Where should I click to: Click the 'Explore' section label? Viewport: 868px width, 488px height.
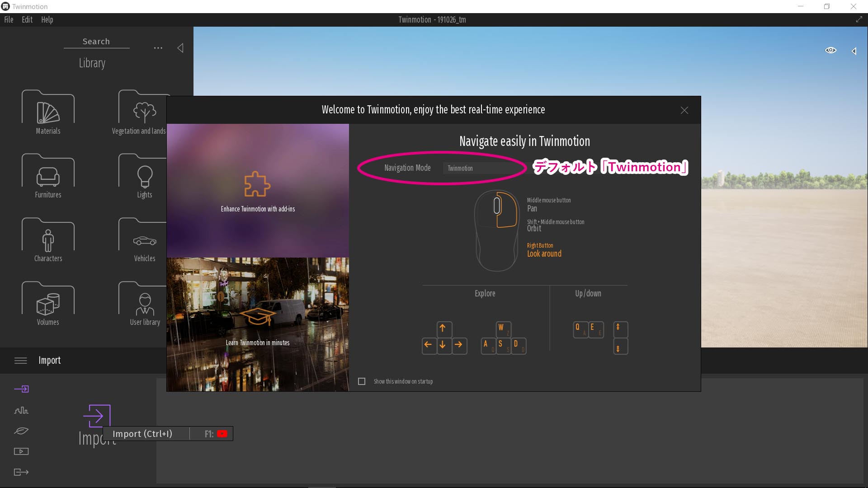click(485, 294)
